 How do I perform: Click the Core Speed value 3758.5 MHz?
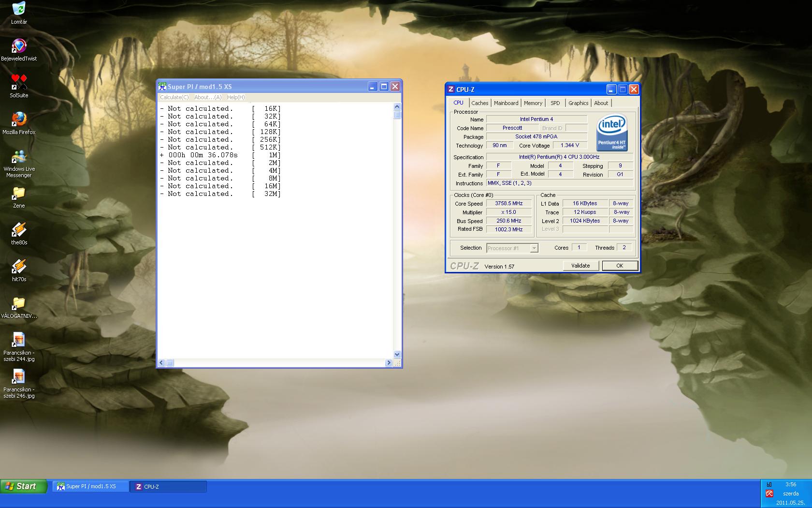[509, 204]
